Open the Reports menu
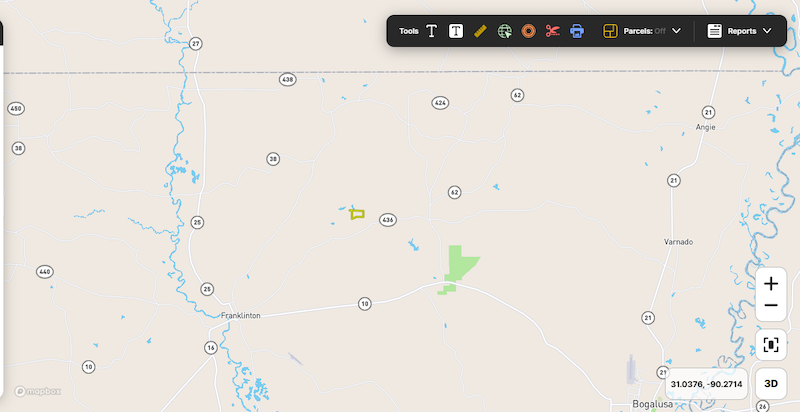 pos(742,31)
